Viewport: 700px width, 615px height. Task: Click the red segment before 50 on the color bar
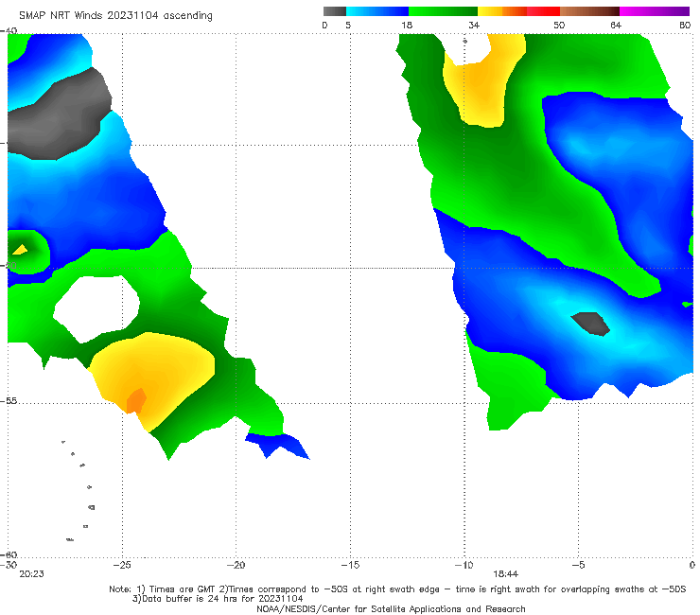coord(543,11)
